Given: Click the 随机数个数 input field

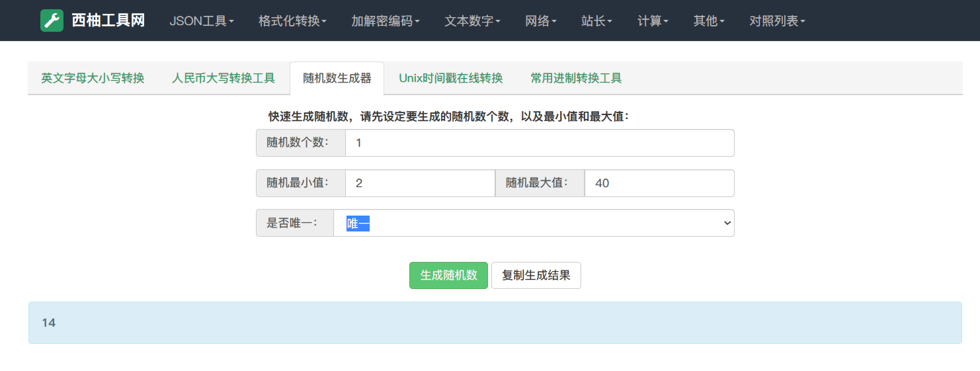Looking at the screenshot, I should pyautogui.click(x=539, y=143).
